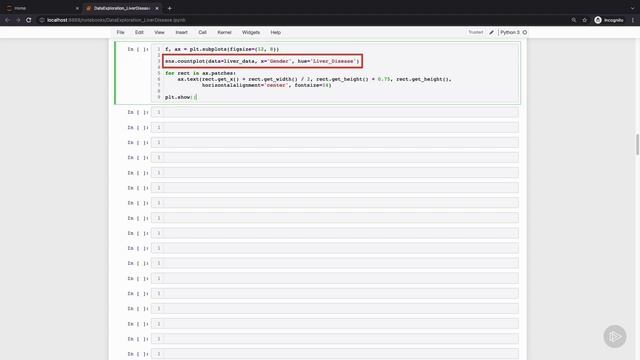Open the Cell menu

(x=202, y=32)
